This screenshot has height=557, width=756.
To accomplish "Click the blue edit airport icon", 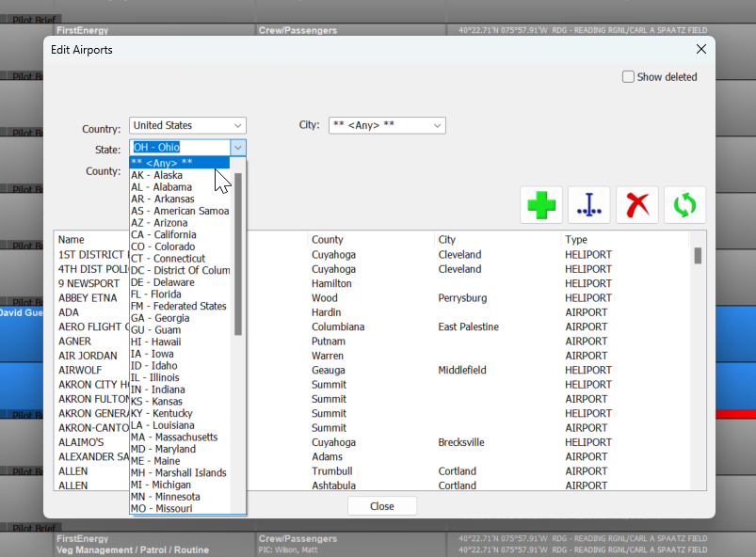I will click(x=588, y=204).
